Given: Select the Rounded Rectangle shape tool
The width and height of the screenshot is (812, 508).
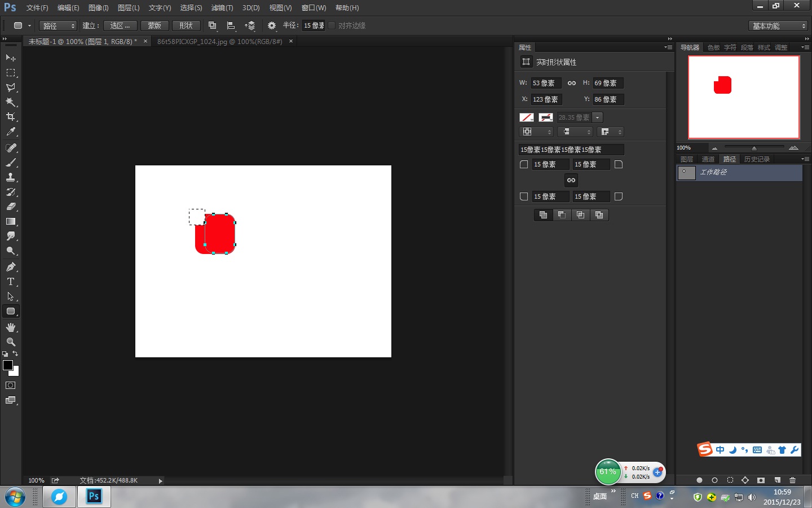Looking at the screenshot, I should 11,311.
